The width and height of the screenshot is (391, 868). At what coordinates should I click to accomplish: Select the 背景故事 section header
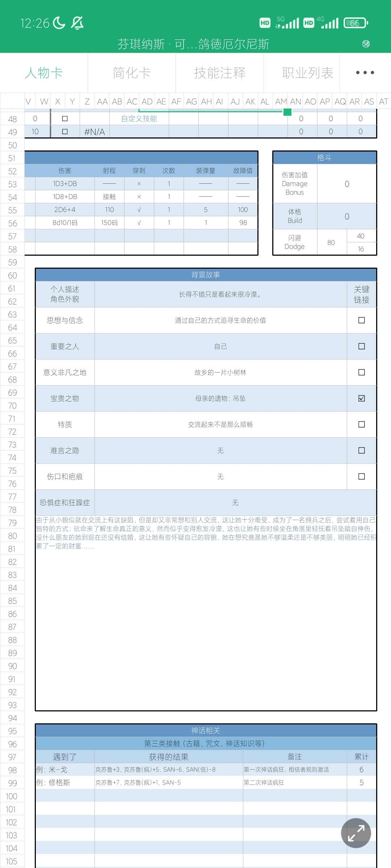point(206,275)
